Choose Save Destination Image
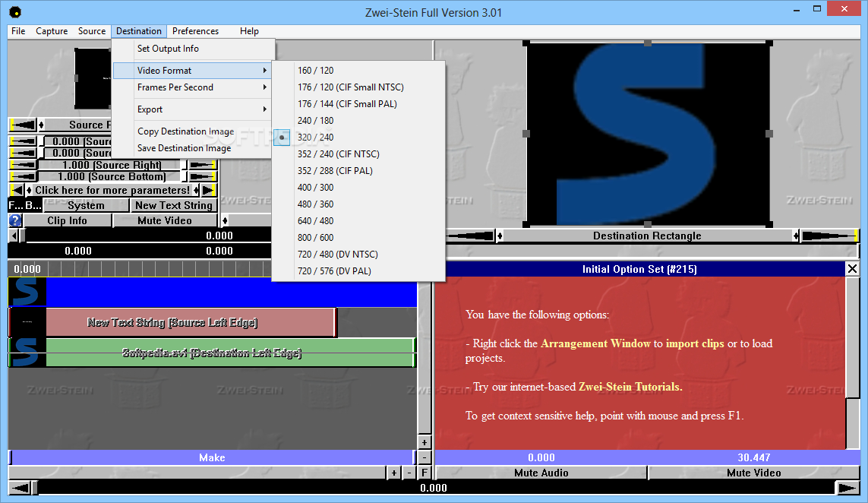The height and width of the screenshot is (503, 868). pyautogui.click(x=192, y=148)
